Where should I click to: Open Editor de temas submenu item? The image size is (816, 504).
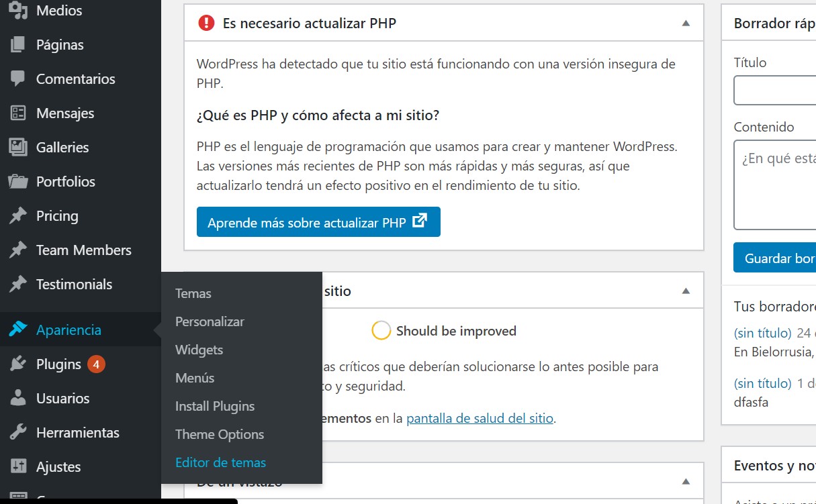[x=220, y=462]
